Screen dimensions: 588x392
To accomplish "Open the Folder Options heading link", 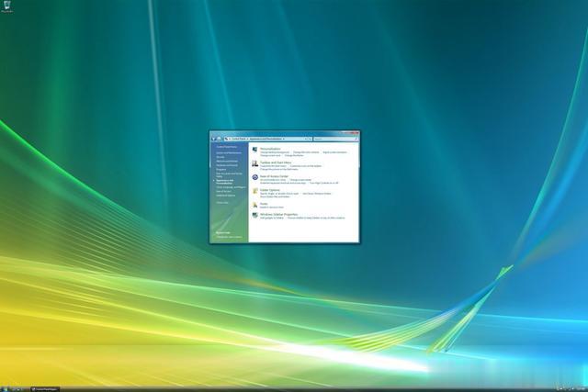I will click(270, 190).
